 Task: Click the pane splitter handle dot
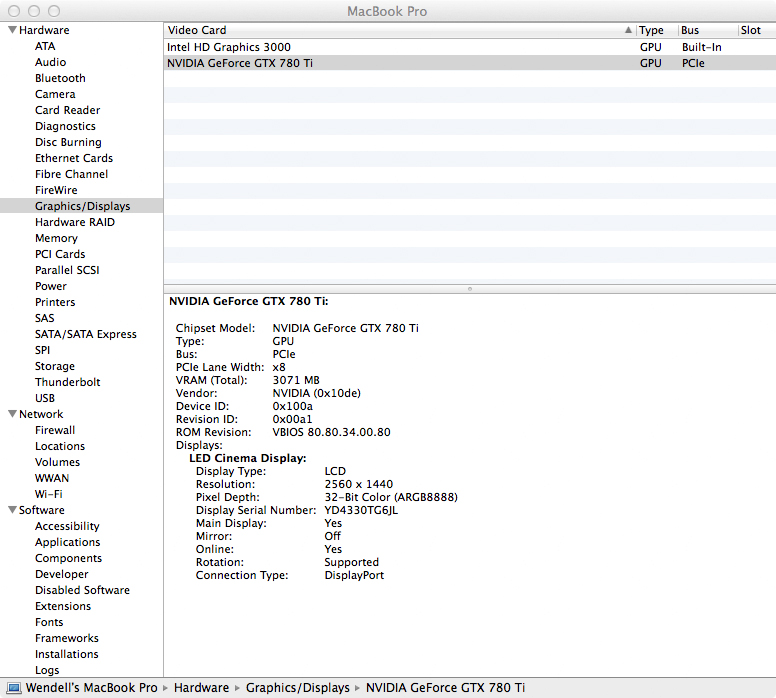pos(470,289)
